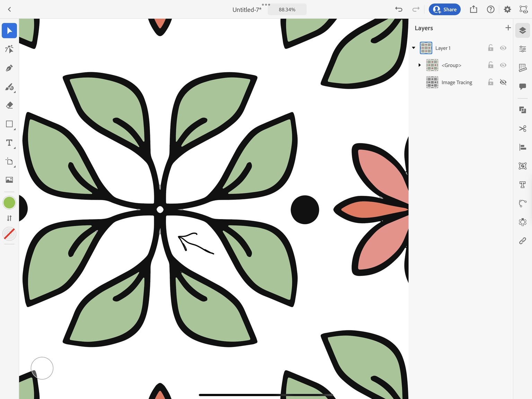
Task: Select the <Group> layer thumbnail
Action: click(x=432, y=65)
